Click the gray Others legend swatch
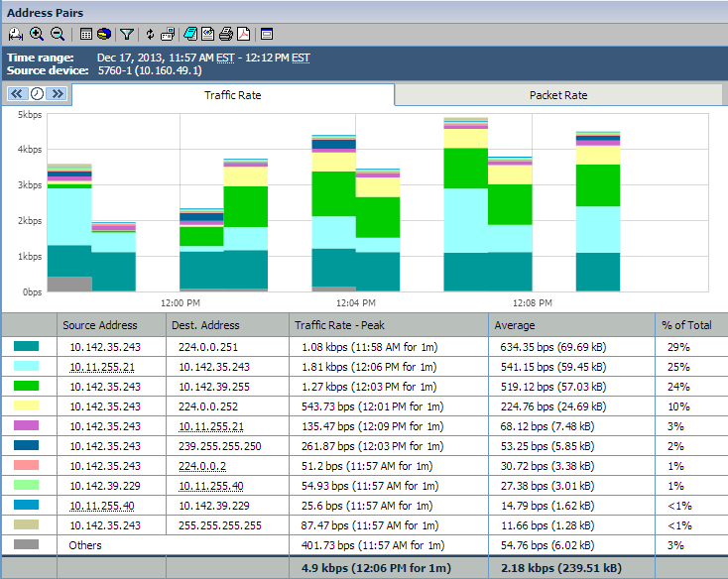 pos(27,545)
